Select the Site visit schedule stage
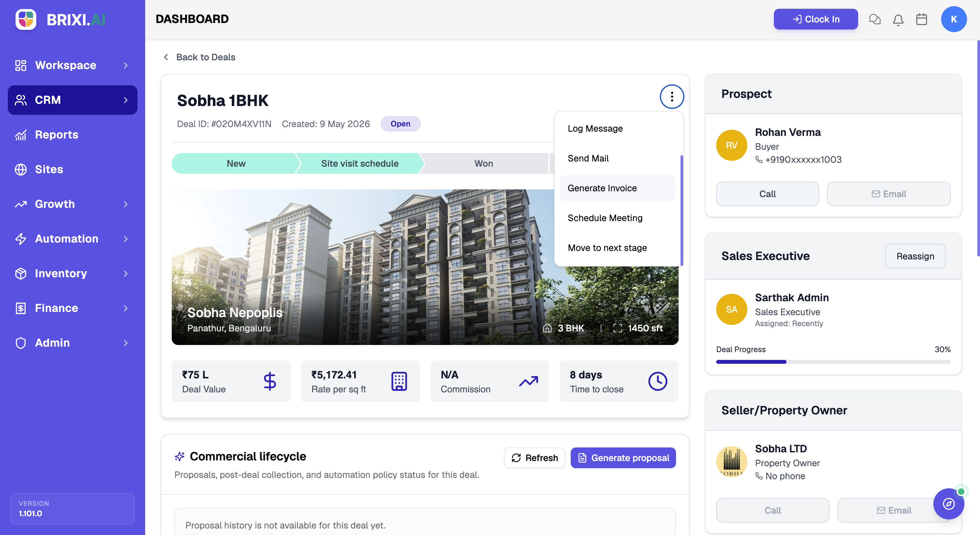 360,164
